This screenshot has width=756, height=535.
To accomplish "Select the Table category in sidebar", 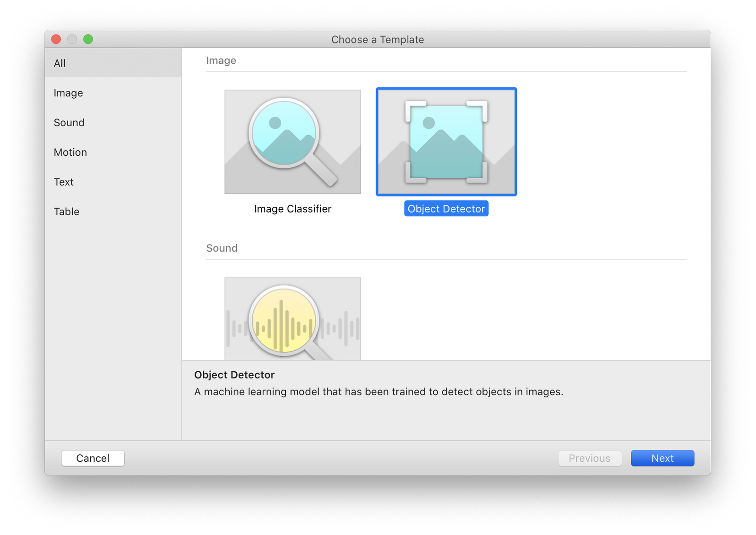I will click(x=67, y=212).
